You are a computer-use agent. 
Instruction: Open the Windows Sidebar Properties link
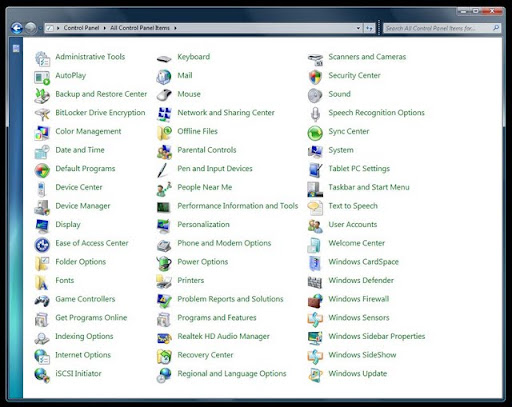(377, 336)
